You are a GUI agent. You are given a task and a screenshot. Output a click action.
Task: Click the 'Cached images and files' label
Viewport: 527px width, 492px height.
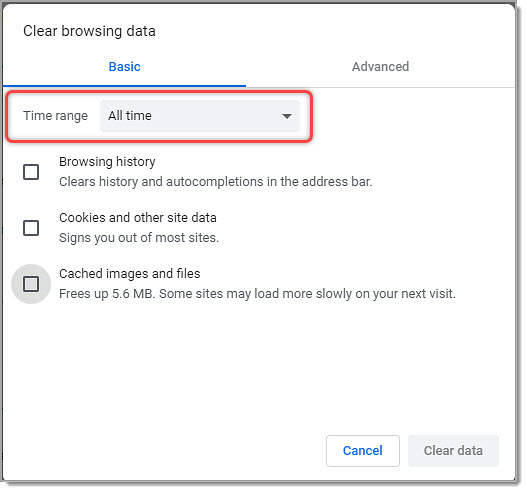click(x=130, y=274)
